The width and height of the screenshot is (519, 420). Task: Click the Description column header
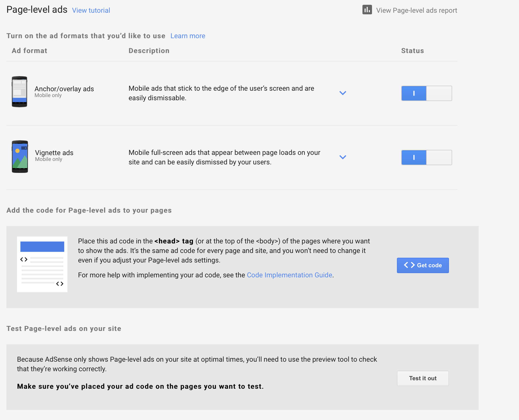(x=149, y=51)
